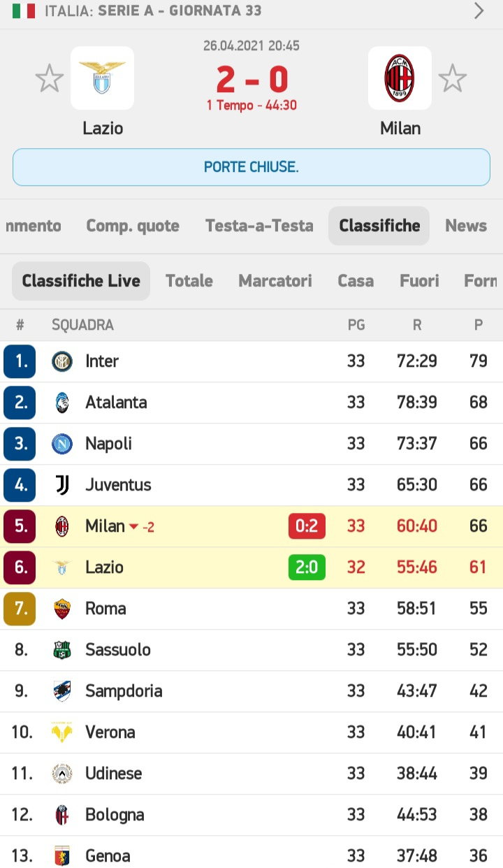Open the Lazio crest in the match header

(102, 78)
